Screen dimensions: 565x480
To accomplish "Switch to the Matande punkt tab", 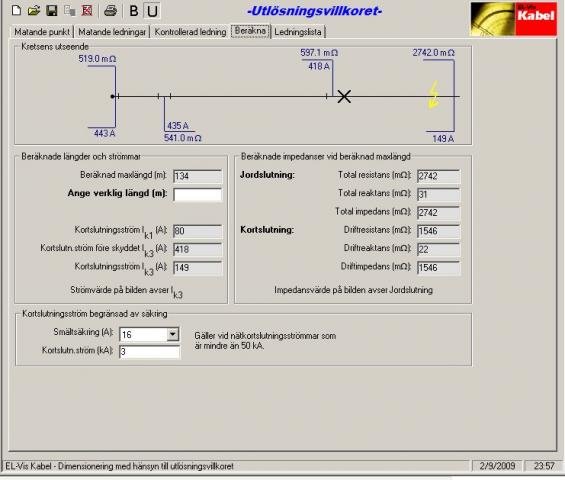I will coord(42,32).
